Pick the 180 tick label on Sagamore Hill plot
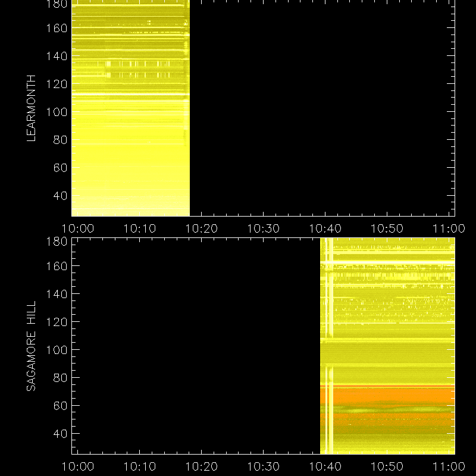Screen dimensions: 476x476 (57, 242)
